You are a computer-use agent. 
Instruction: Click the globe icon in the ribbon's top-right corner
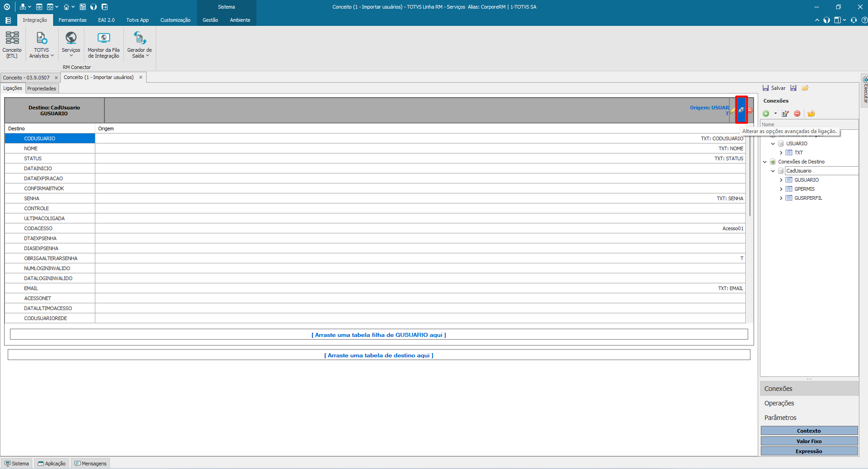pos(827,20)
